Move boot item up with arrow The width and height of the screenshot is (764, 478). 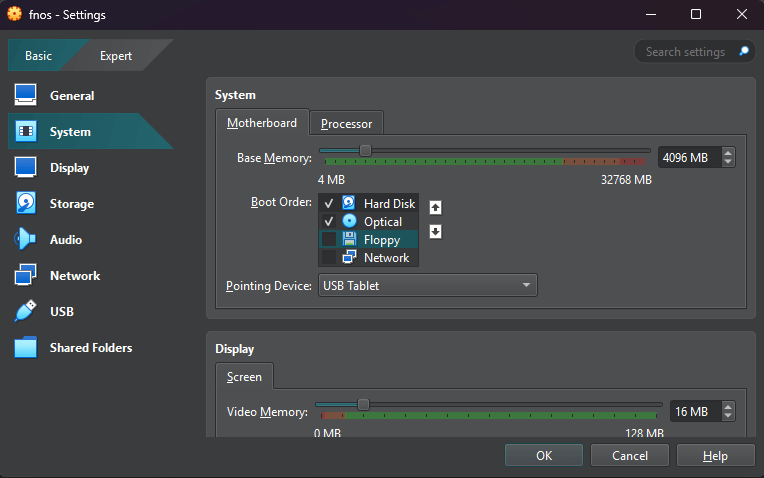[435, 208]
